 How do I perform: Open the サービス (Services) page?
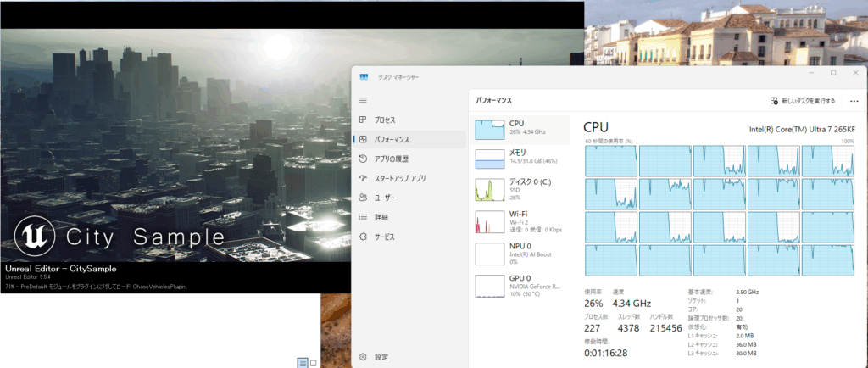click(409, 237)
